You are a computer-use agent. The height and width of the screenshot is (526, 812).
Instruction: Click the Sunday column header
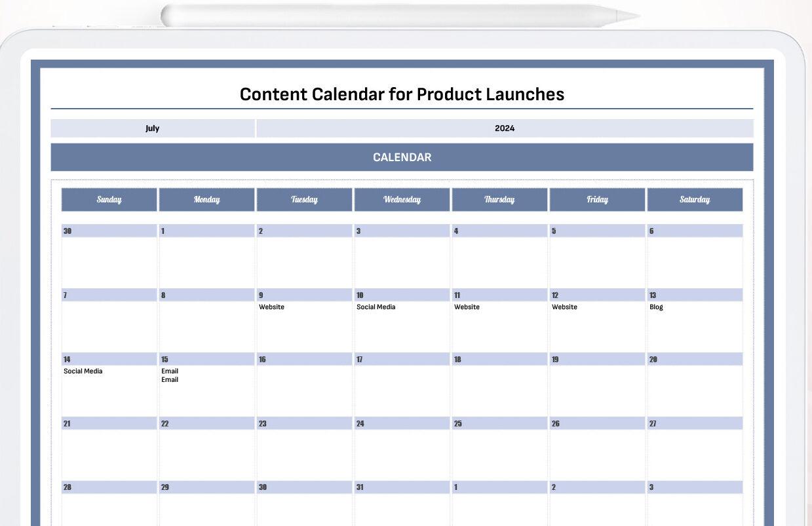109,200
